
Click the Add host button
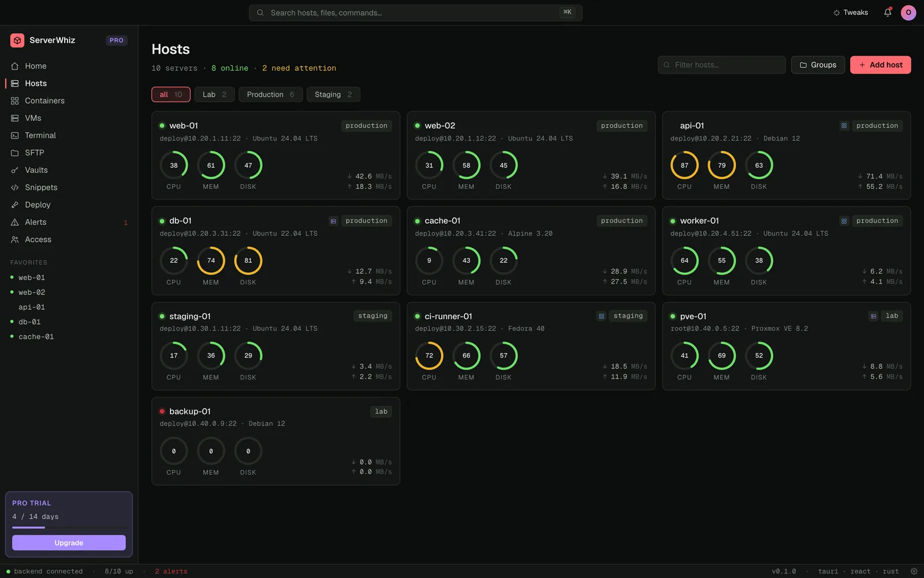coord(880,65)
